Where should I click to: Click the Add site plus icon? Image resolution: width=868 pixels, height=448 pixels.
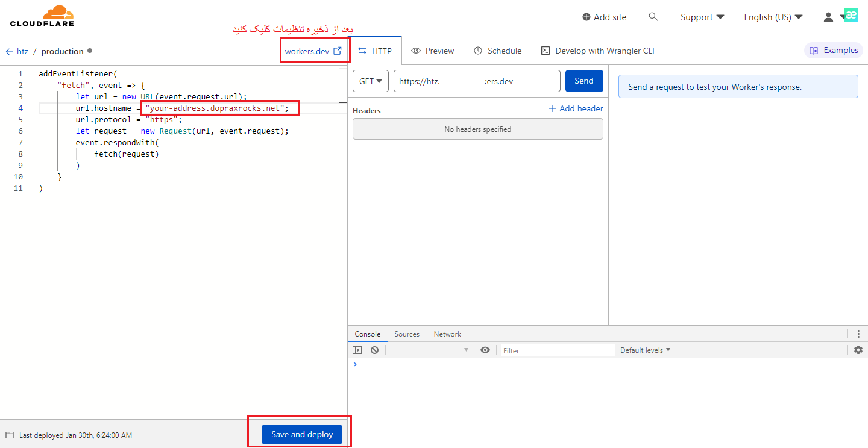click(587, 17)
